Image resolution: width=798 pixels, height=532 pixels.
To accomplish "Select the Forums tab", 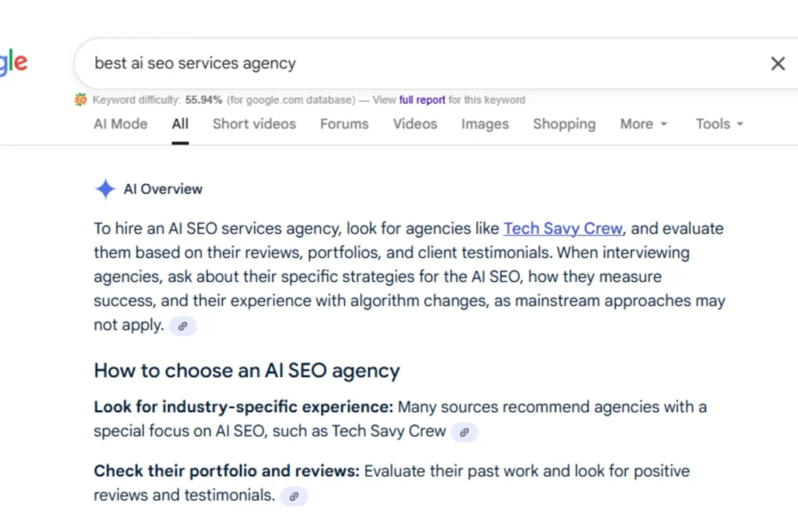I will [x=344, y=124].
